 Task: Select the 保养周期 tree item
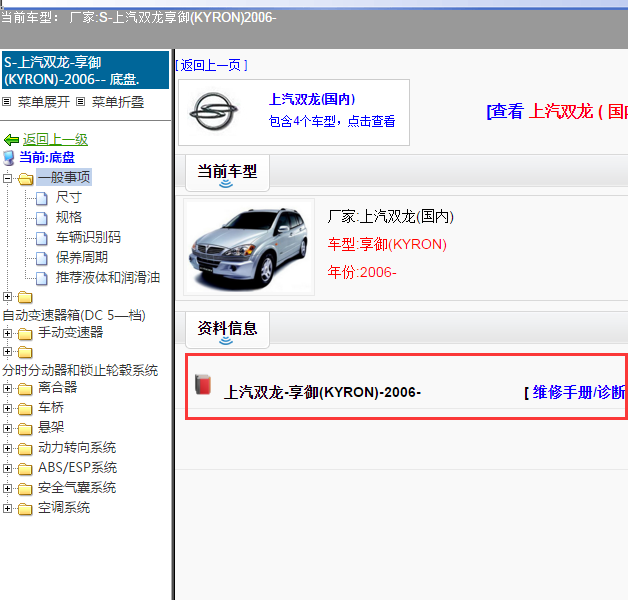[82, 258]
